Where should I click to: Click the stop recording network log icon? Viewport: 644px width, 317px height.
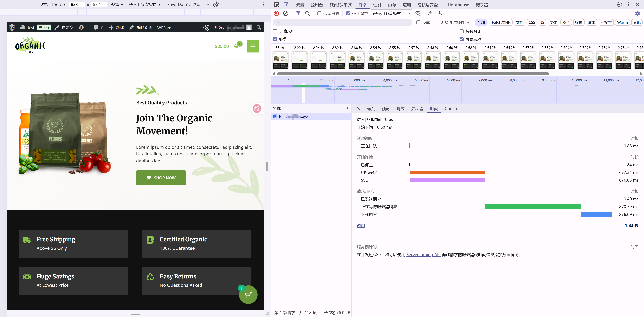[276, 13]
